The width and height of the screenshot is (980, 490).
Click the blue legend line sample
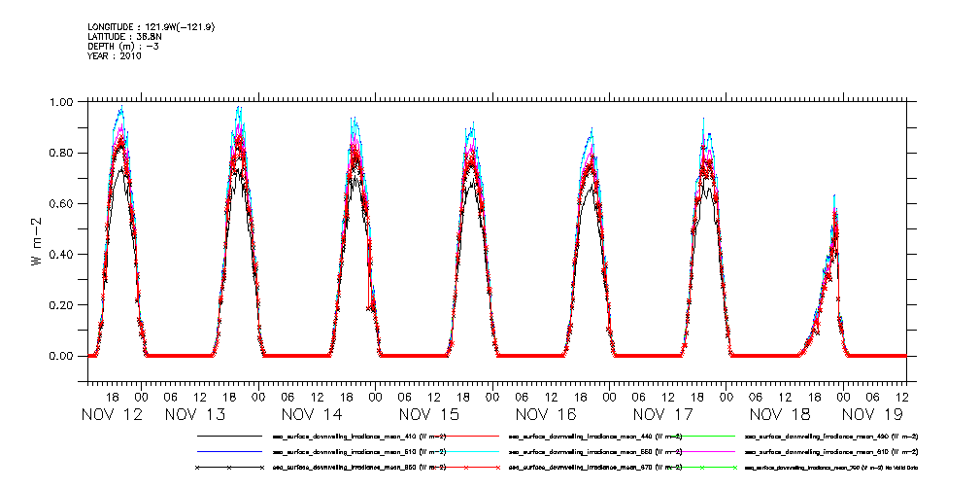coord(229,450)
